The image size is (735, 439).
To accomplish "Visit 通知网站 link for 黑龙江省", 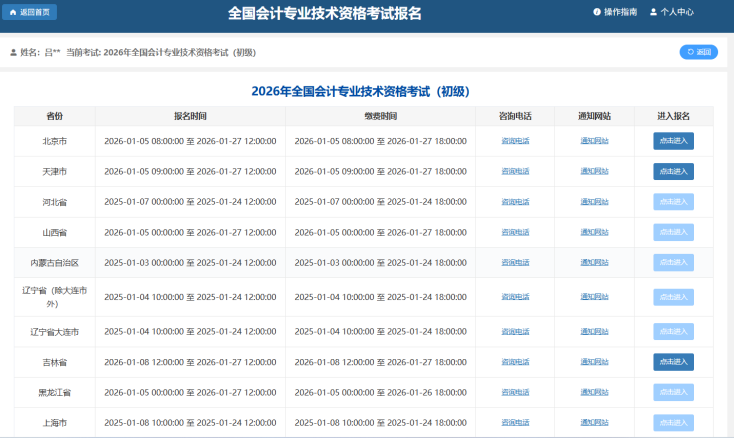I will [x=594, y=392].
